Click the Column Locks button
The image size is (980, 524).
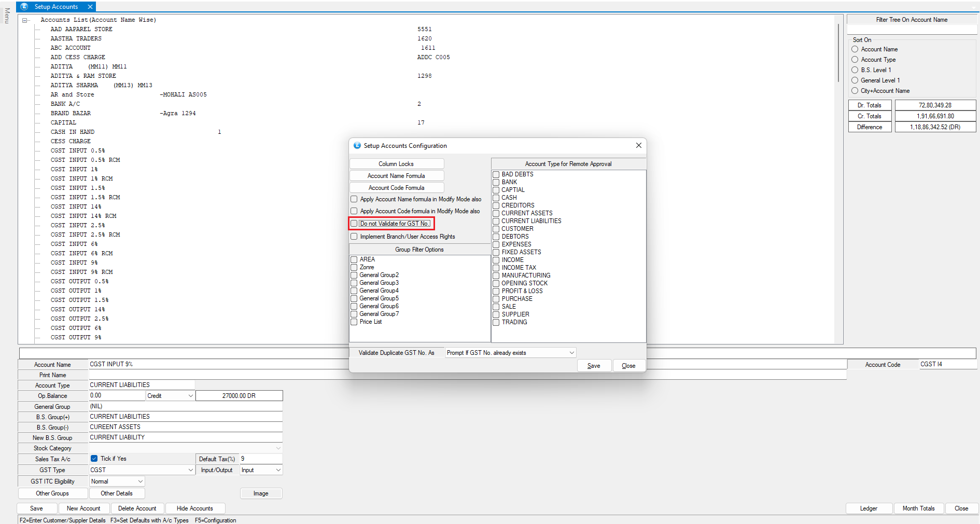coord(396,164)
